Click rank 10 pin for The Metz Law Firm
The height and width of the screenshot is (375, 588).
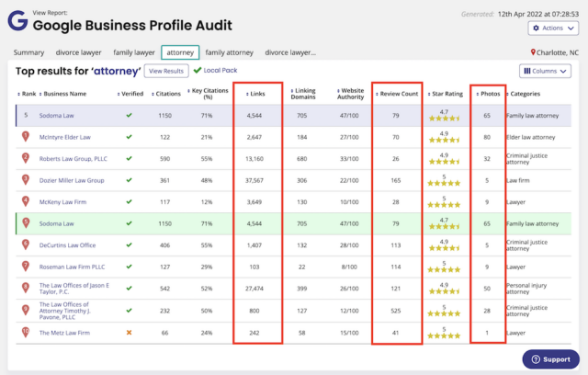(x=26, y=332)
